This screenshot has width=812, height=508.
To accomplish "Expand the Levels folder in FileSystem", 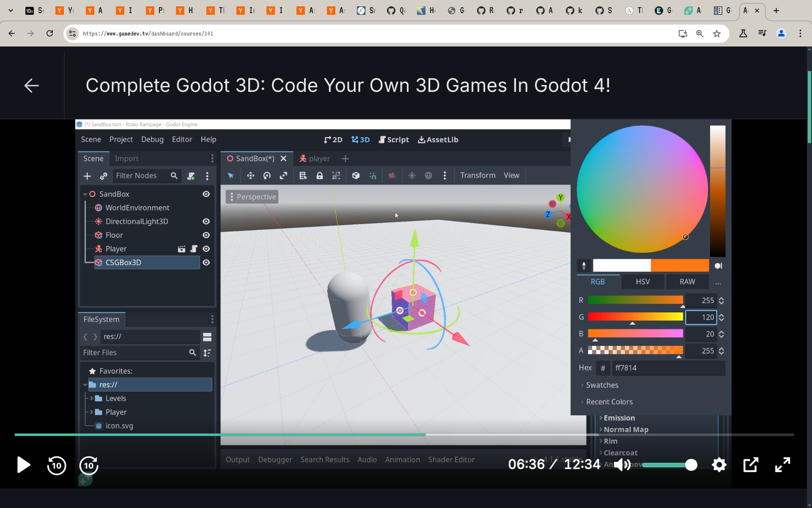I will point(92,399).
